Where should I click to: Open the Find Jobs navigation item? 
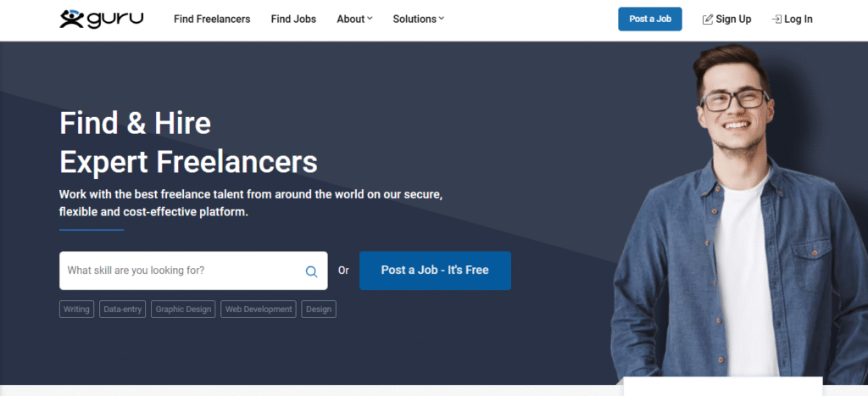293,19
